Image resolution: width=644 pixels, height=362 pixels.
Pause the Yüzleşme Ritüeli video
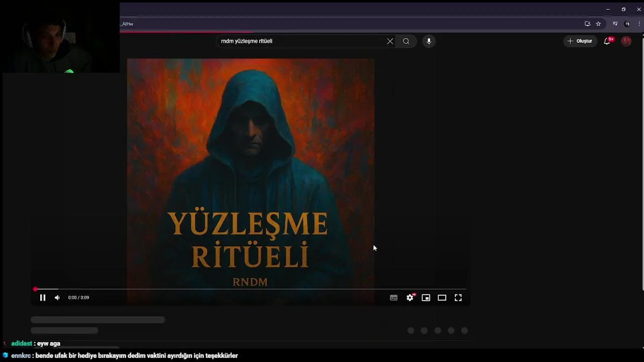click(x=43, y=298)
